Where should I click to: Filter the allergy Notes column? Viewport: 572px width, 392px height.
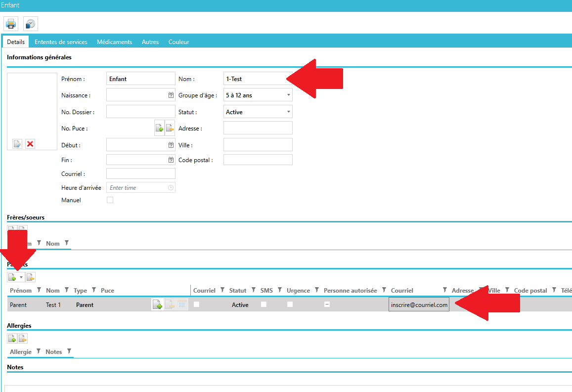(x=69, y=351)
